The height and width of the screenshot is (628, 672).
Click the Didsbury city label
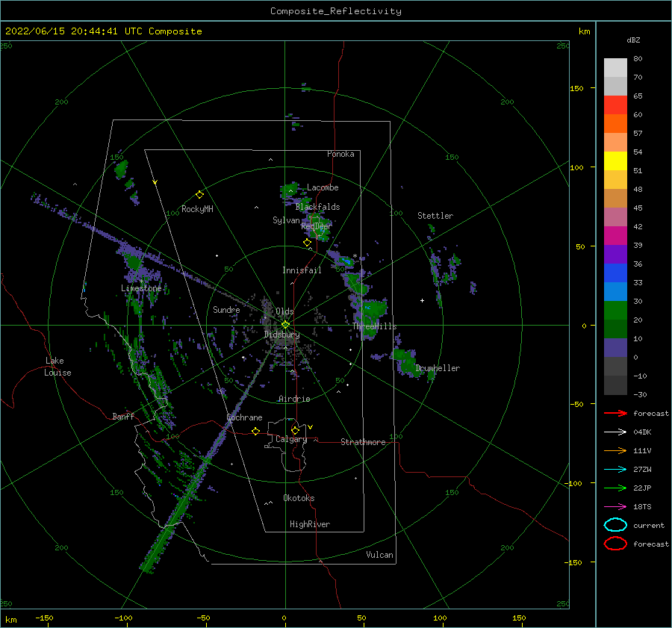(x=281, y=335)
